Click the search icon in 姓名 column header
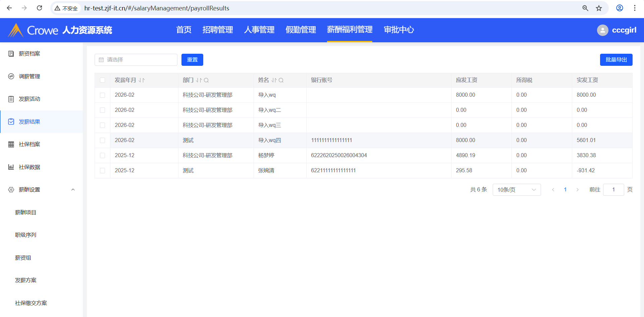 pos(281,80)
